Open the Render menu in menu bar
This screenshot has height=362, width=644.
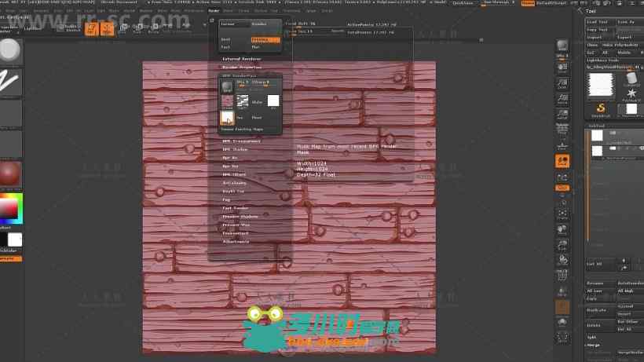coord(214,11)
